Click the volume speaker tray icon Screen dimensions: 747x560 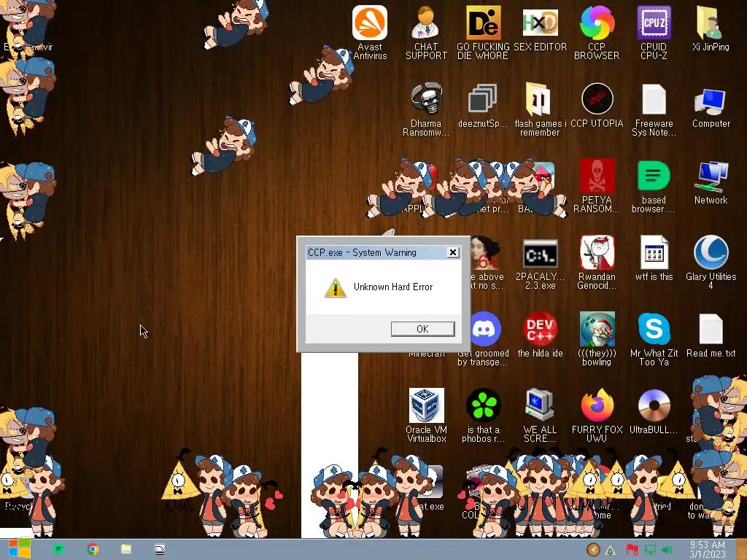pyautogui.click(x=667, y=550)
